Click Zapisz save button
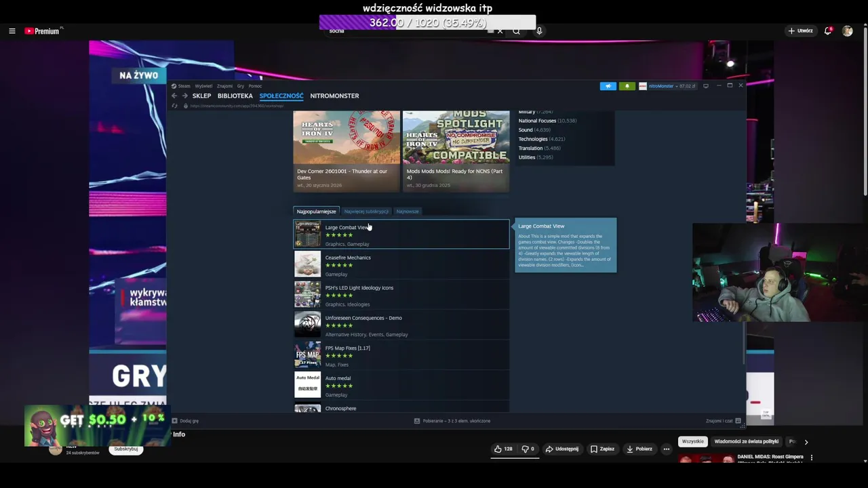Image resolution: width=868 pixels, height=488 pixels. click(x=602, y=449)
